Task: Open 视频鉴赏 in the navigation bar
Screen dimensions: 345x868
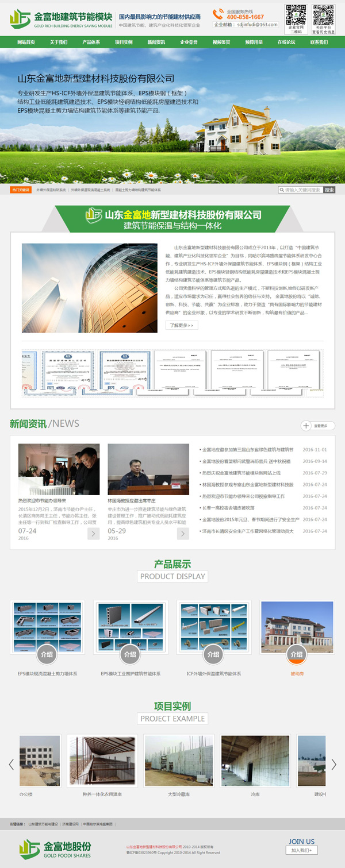Action: tap(221, 42)
